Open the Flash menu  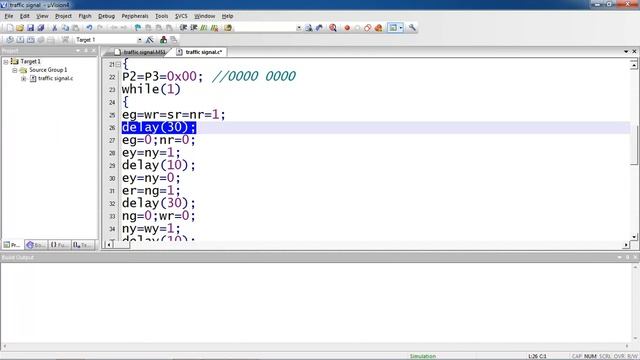point(85,16)
